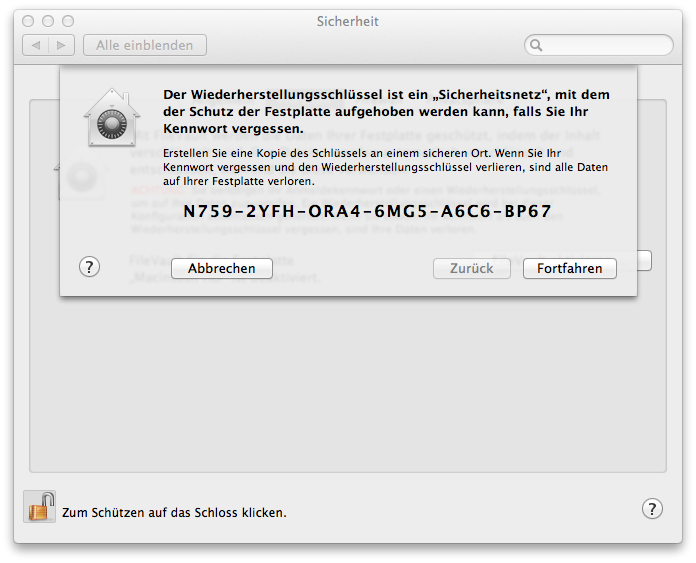Zoom the Sicherheit window with green button
The image size is (696, 563).
pyautogui.click(x=68, y=21)
